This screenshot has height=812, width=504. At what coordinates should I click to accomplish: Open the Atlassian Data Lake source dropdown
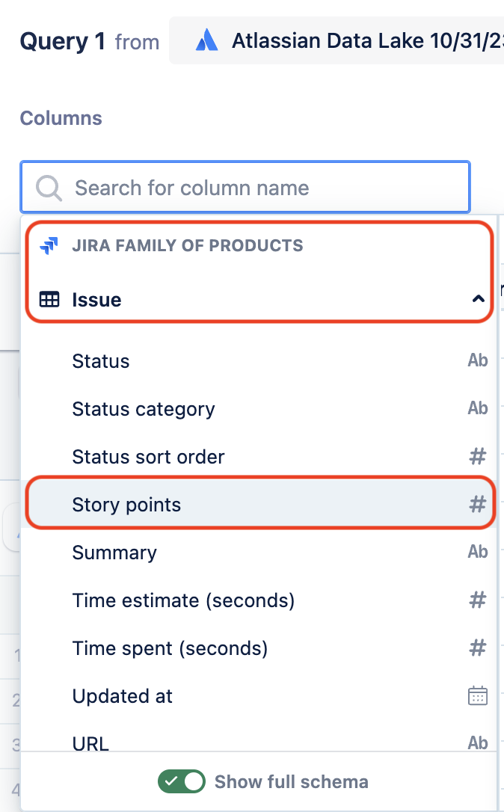tap(336, 40)
